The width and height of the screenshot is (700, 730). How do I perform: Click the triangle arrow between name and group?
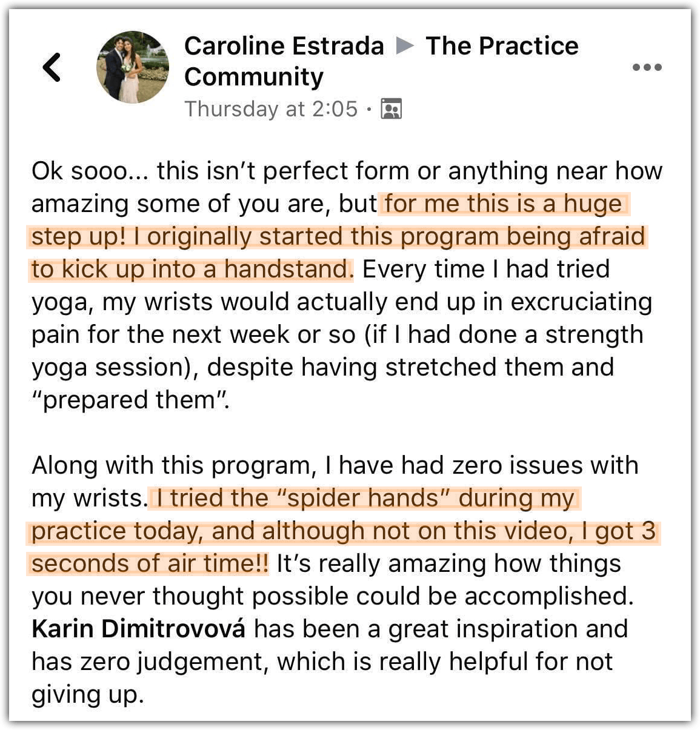coord(405,45)
